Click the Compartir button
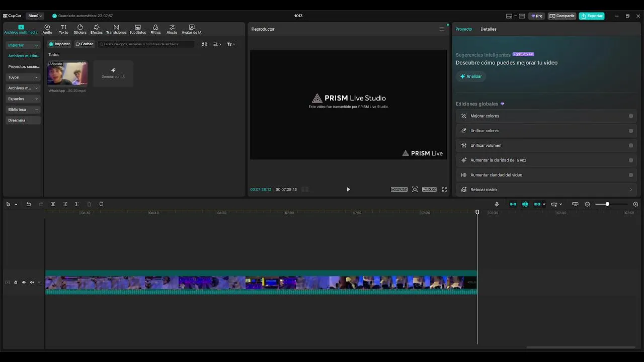Viewport: 644px width, 362px height. 562,16
